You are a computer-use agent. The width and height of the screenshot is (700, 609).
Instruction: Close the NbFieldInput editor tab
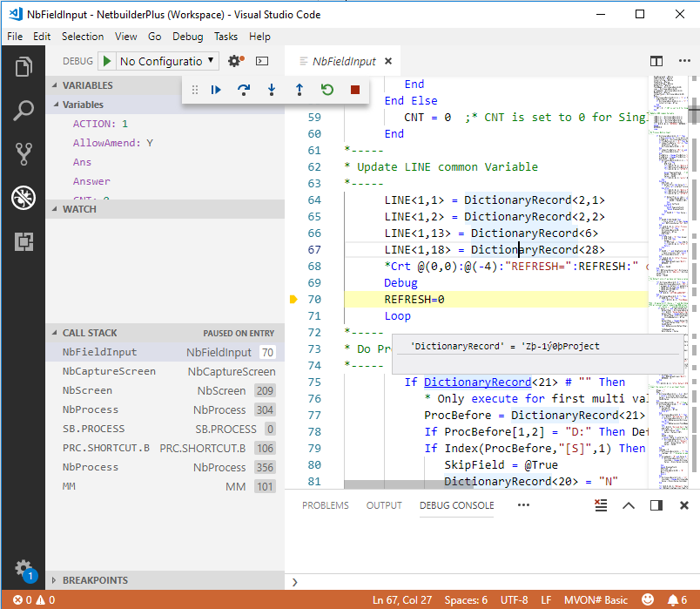click(388, 61)
